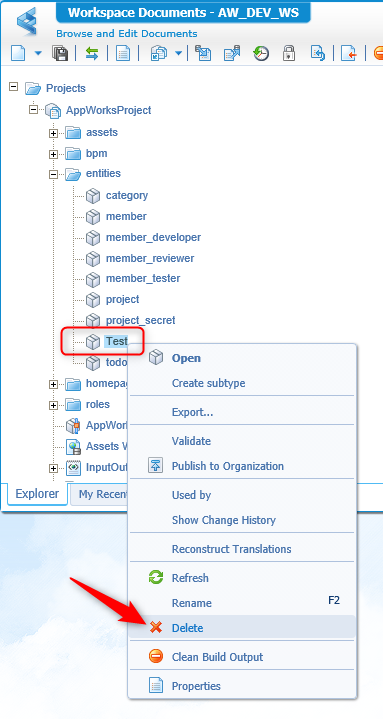This screenshot has height=719, width=383.
Task: Switch to the My Recent tab
Action: coord(100,494)
